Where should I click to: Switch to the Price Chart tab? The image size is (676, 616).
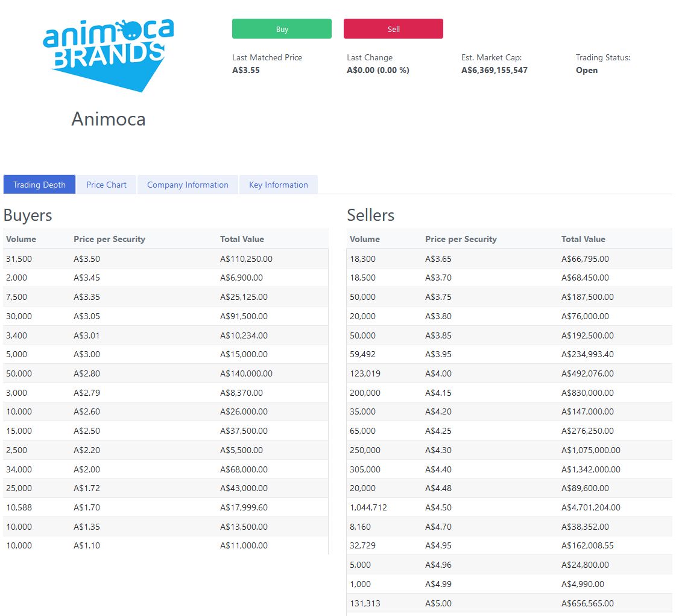click(x=107, y=185)
